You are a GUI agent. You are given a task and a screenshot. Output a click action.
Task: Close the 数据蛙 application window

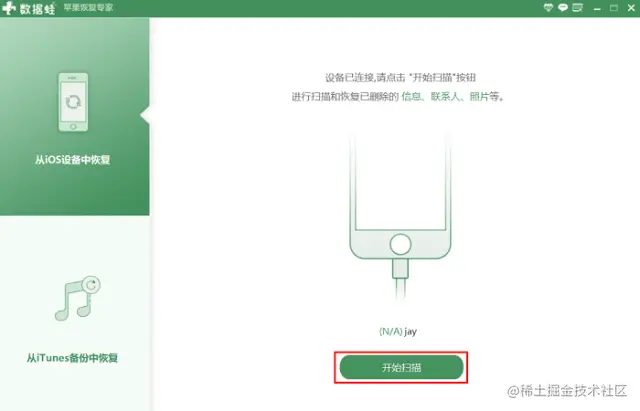click(631, 8)
